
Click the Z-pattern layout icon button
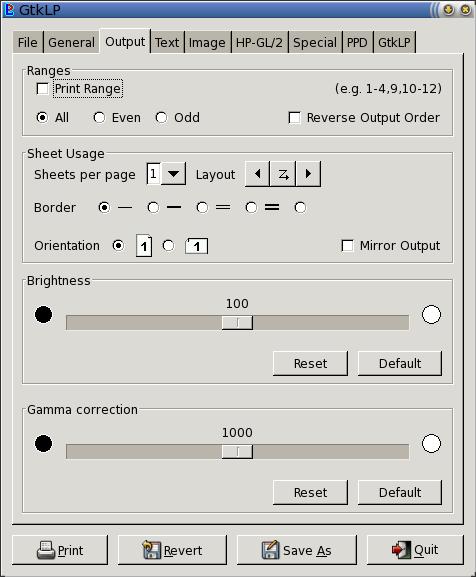283,174
